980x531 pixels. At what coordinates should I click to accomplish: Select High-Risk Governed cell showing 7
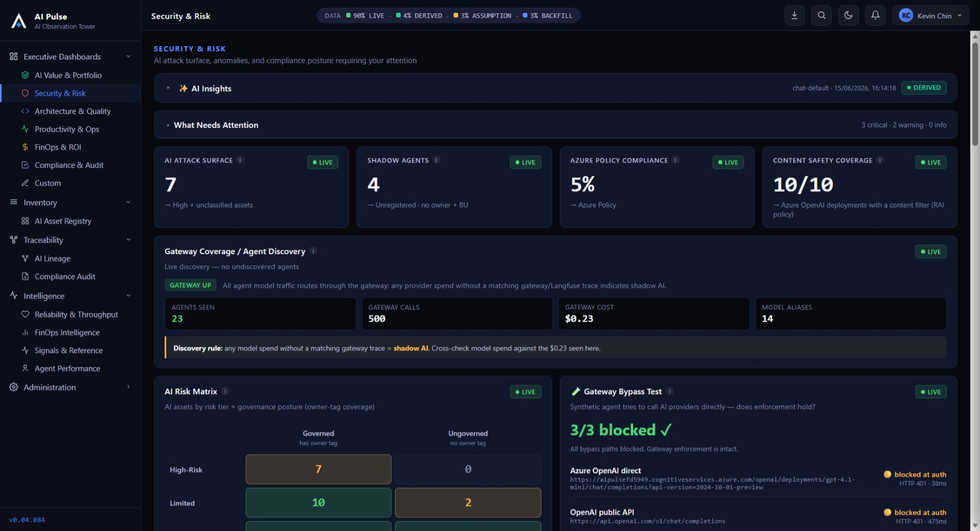point(319,469)
